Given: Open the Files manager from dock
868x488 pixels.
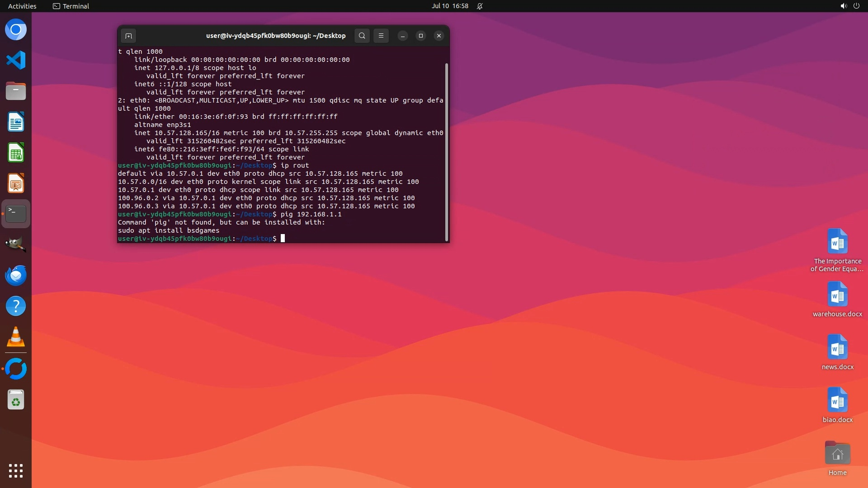Looking at the screenshot, I should pyautogui.click(x=16, y=91).
